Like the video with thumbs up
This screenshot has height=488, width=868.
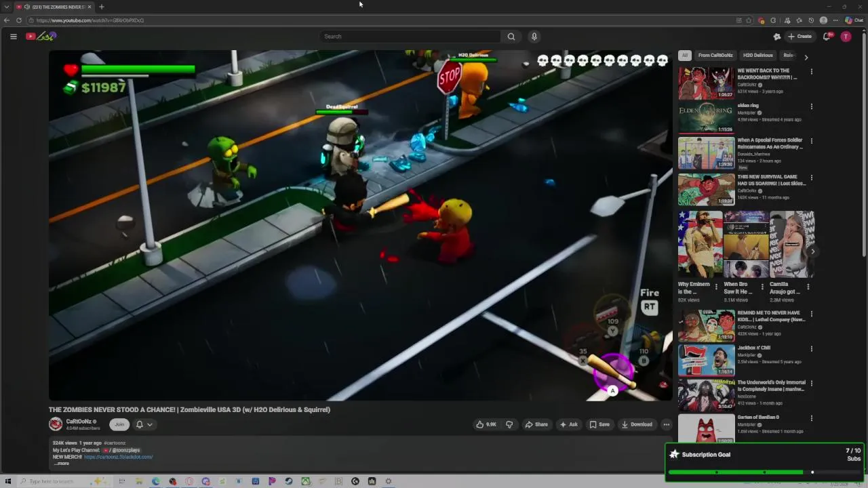click(486, 424)
